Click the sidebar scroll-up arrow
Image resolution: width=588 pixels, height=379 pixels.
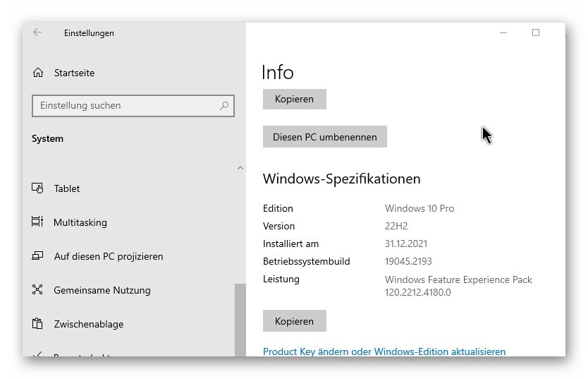click(x=240, y=168)
